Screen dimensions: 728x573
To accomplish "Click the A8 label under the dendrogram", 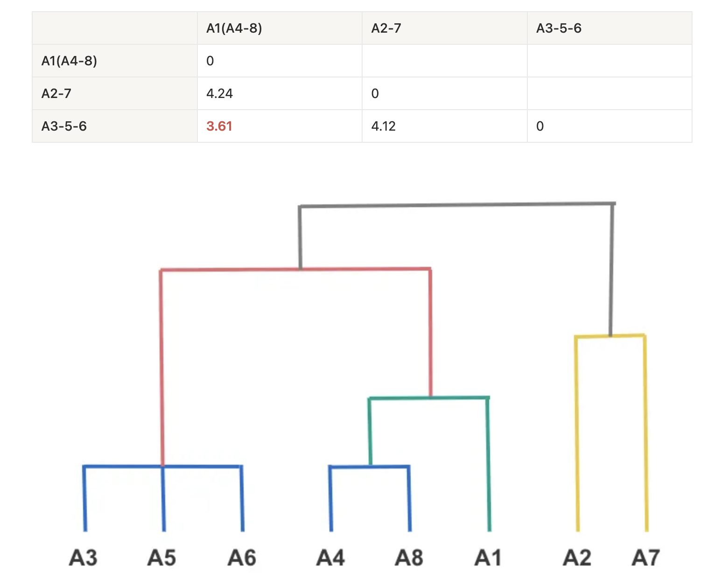I will pos(409,558).
